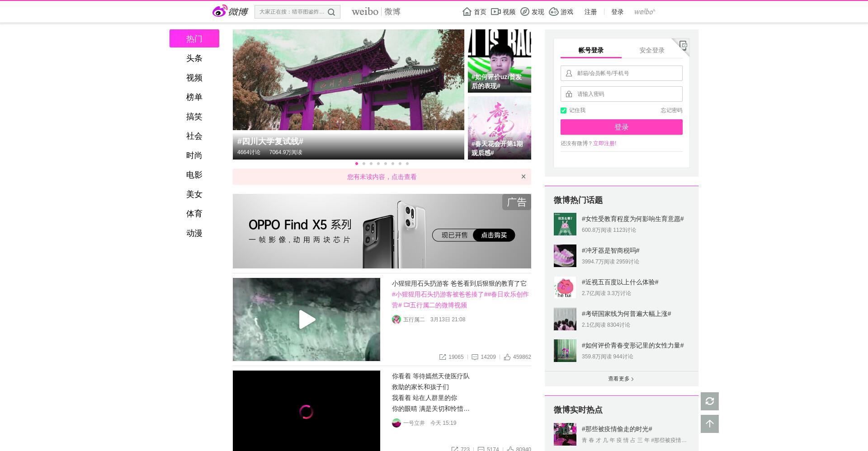Switch to QR code login corner icon

683,45
